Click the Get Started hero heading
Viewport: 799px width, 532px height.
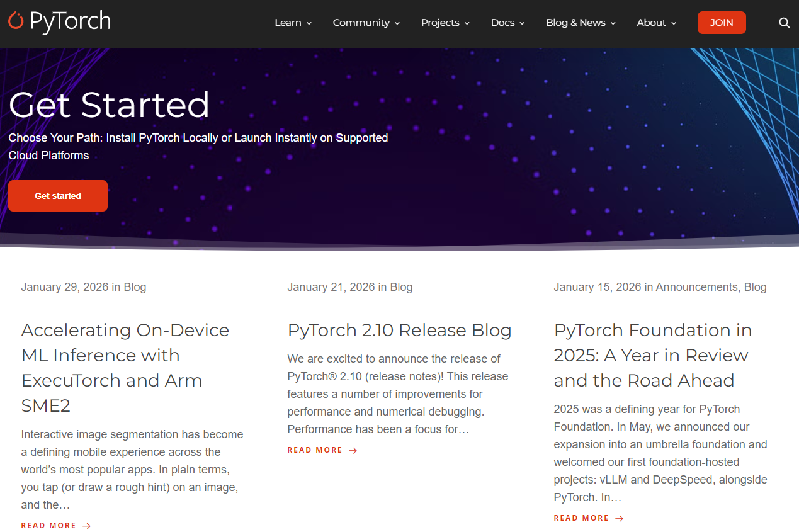coord(109,105)
